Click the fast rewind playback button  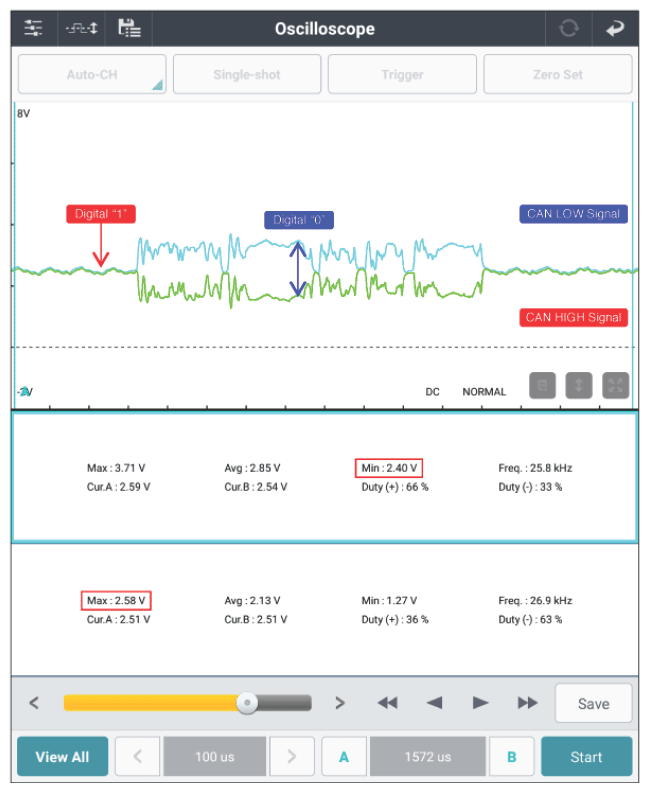(x=387, y=703)
